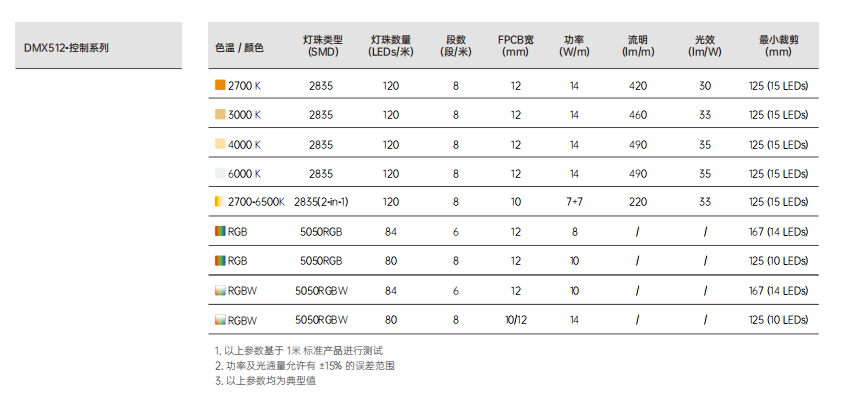The width and height of the screenshot is (846, 407).
Task: Click the 2700-6500K row label
Action: coord(256,202)
